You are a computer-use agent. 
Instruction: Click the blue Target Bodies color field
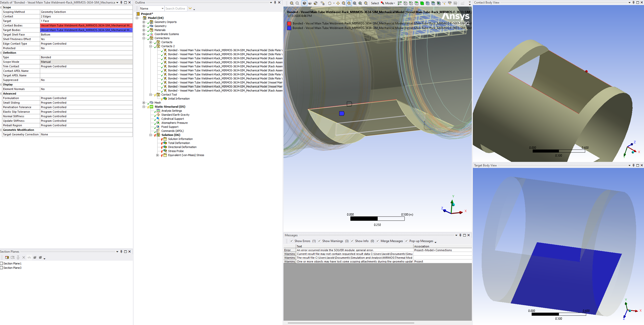pyautogui.click(x=86, y=30)
